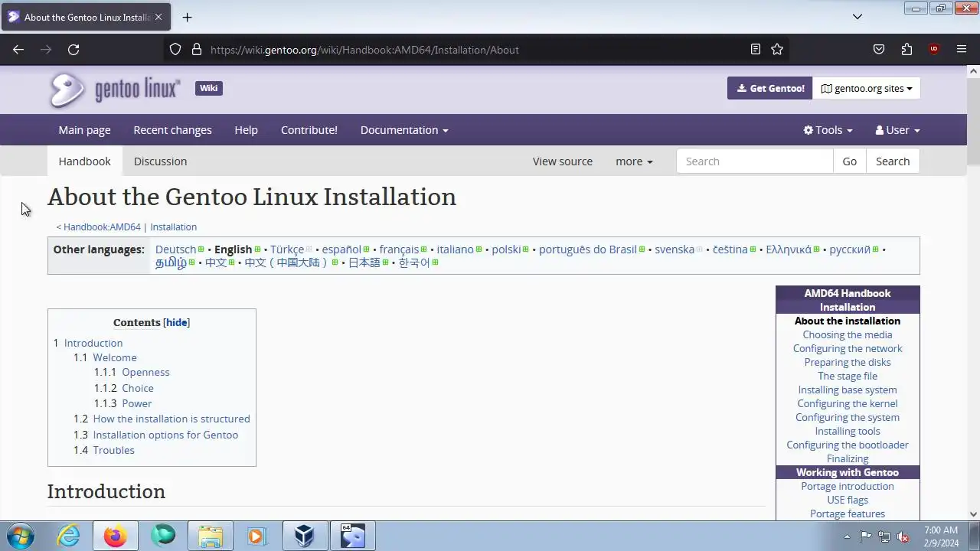Open the network tray icon
Image resolution: width=980 pixels, height=551 pixels.
coord(884,536)
